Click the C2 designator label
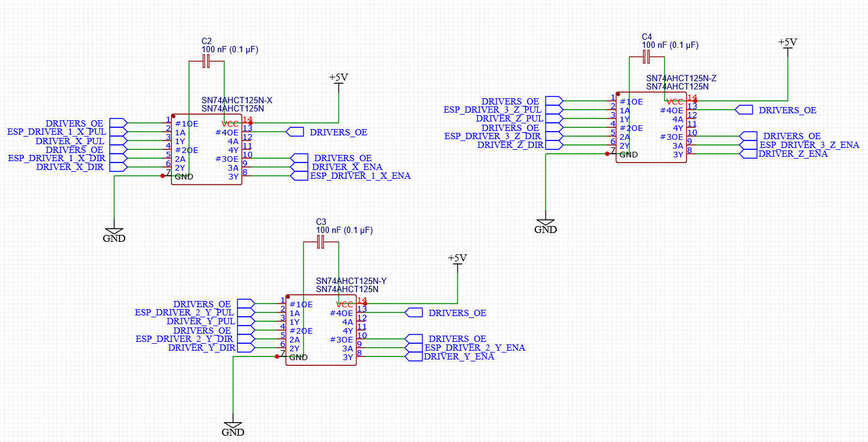This screenshot has height=442, width=868. pyautogui.click(x=206, y=40)
